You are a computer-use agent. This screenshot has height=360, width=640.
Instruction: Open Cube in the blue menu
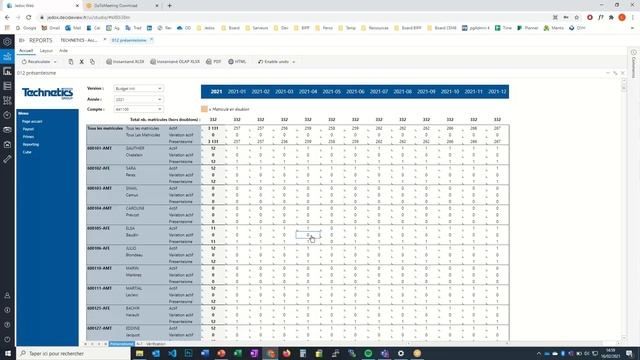(27, 152)
